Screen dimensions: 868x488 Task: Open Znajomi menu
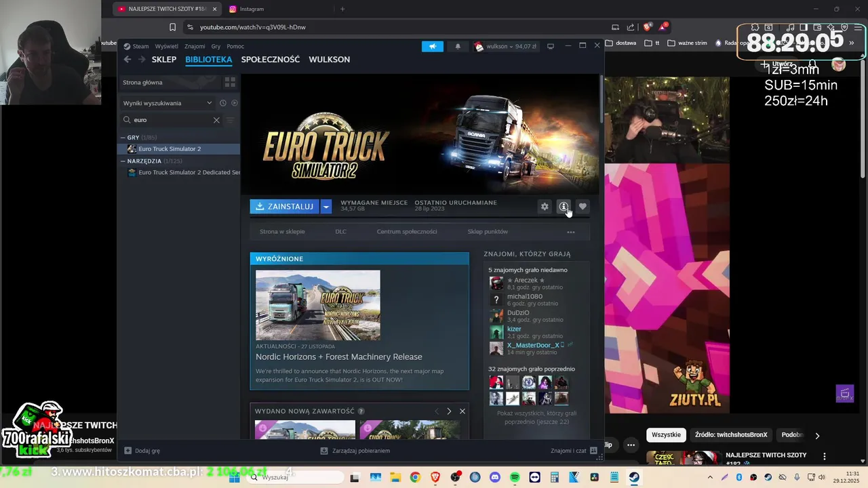pyautogui.click(x=195, y=46)
